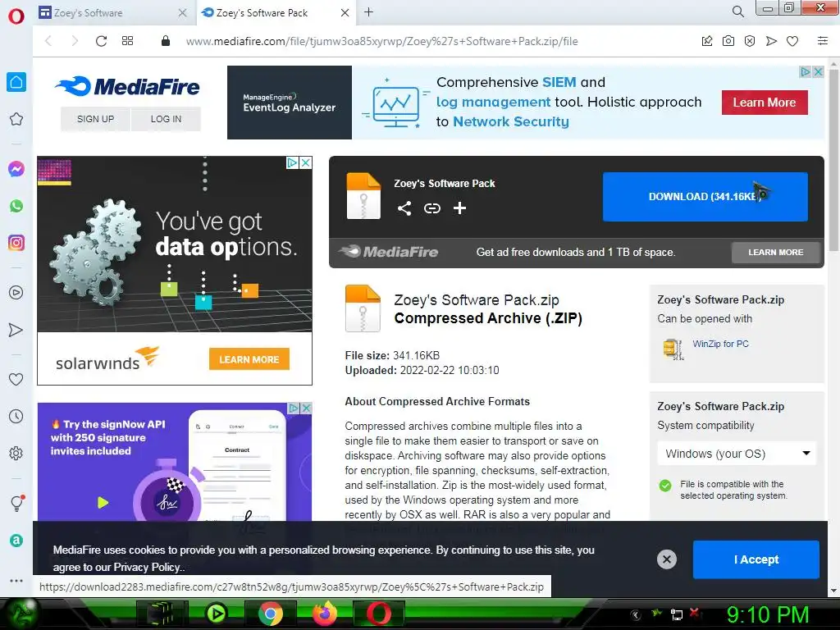Image resolution: width=840 pixels, height=630 pixels.
Task: Click the share icon for the file
Action: tap(404, 208)
